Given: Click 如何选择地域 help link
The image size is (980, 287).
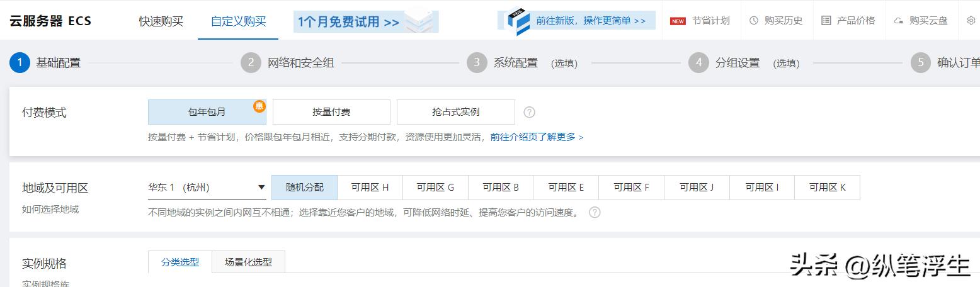Looking at the screenshot, I should pyautogui.click(x=50, y=209).
